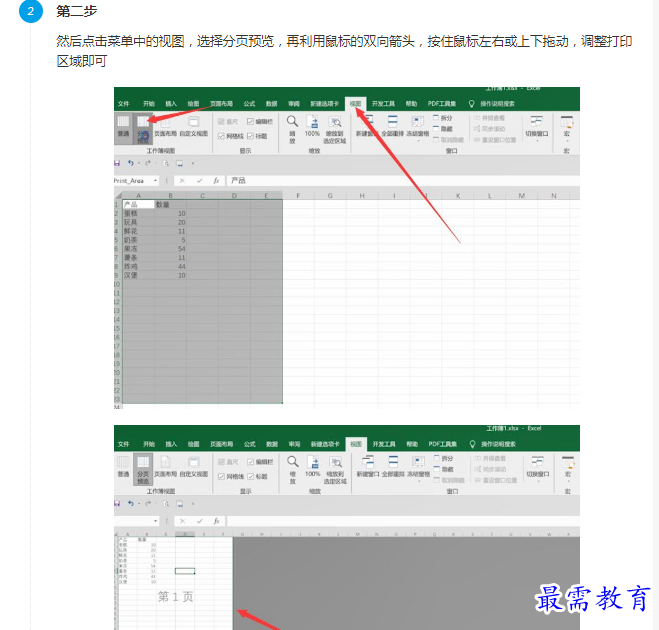
Task: Click Zoom to Selection icon in upper Excel ribbon
Action: point(335,122)
